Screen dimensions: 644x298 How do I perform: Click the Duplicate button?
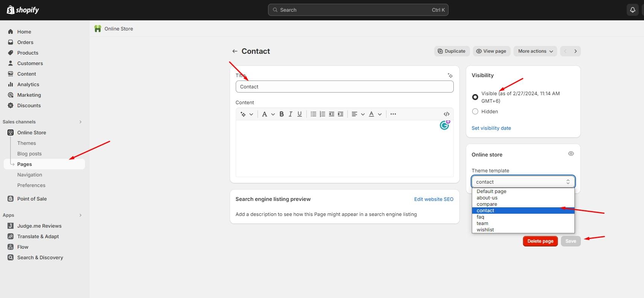452,51
